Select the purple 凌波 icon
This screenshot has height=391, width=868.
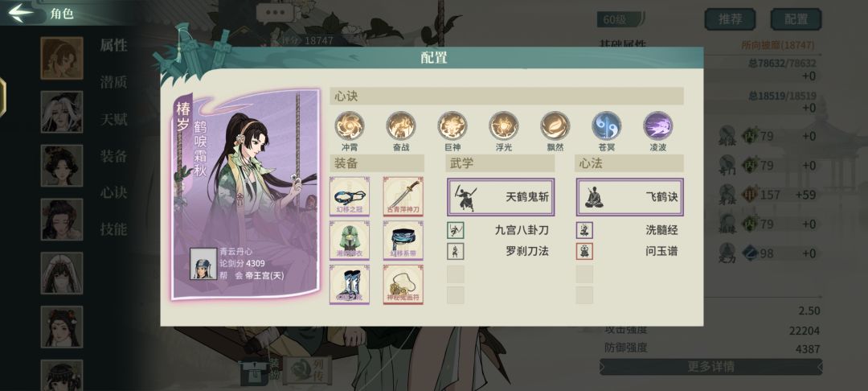pos(658,126)
